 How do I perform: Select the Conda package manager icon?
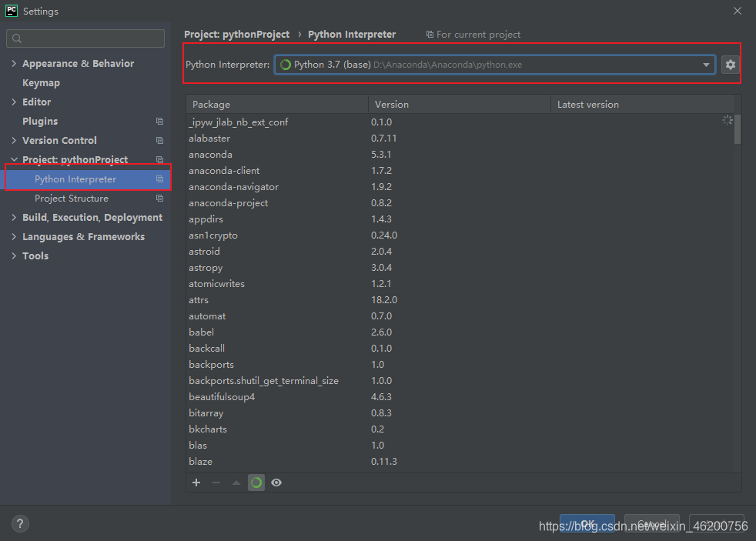click(256, 483)
